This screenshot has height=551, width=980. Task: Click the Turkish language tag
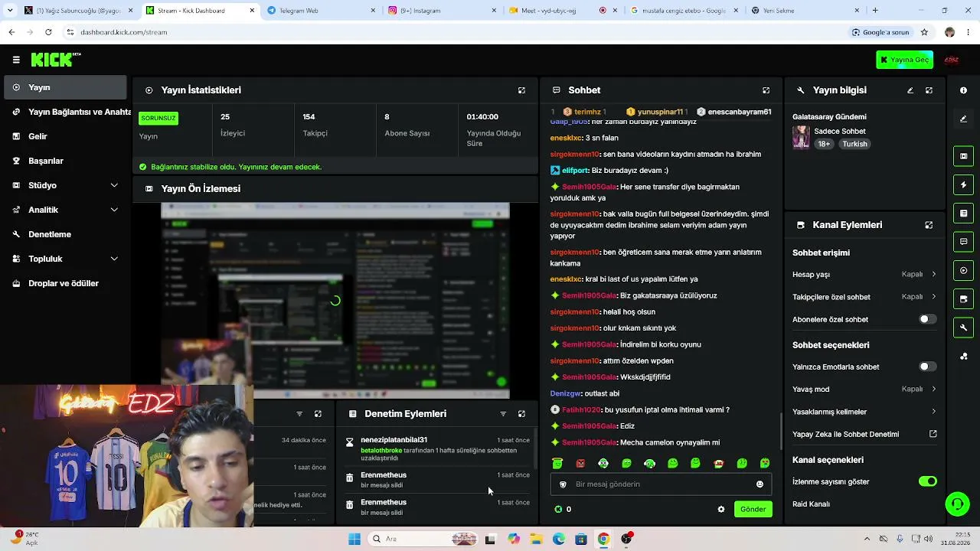[x=854, y=144]
